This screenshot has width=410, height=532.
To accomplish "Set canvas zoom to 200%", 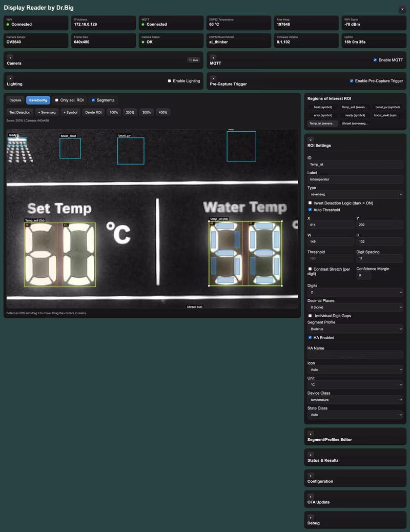I will tap(130, 112).
